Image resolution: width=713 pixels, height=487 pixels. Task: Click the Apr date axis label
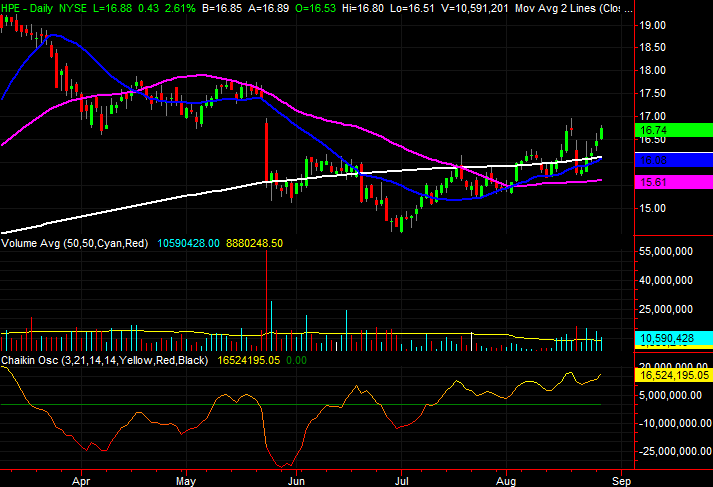click(81, 481)
